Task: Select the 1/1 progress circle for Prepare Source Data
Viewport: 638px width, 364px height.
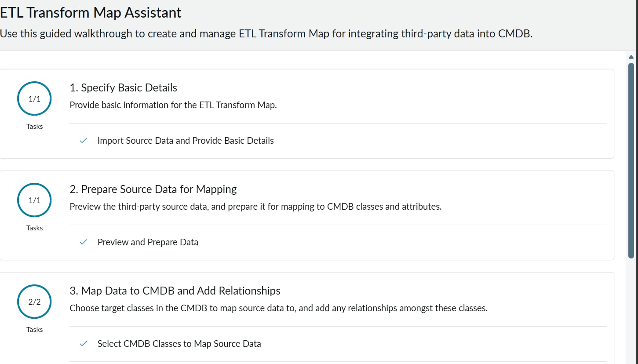Action: pos(34,200)
